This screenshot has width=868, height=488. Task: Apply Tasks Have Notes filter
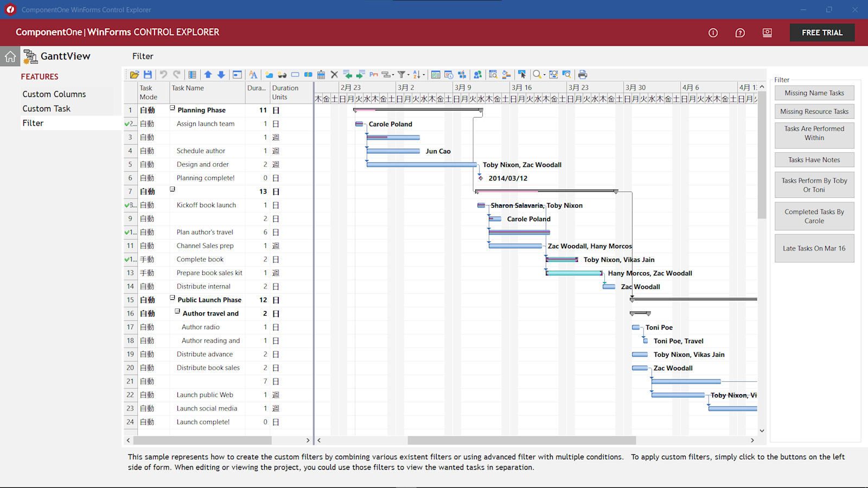tap(814, 160)
